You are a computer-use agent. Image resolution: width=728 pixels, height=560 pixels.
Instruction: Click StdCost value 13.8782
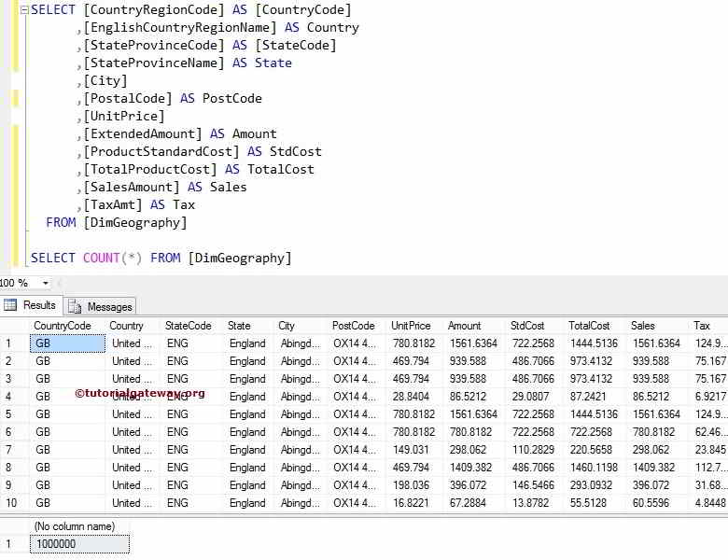click(x=530, y=503)
